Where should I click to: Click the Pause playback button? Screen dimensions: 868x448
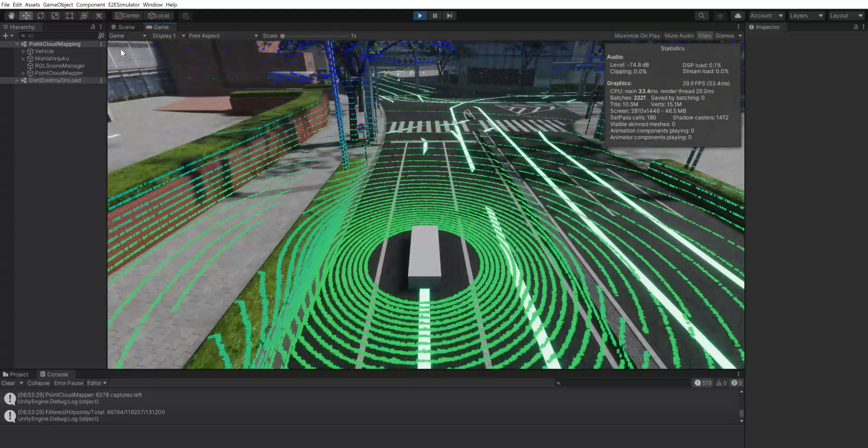[x=435, y=16]
